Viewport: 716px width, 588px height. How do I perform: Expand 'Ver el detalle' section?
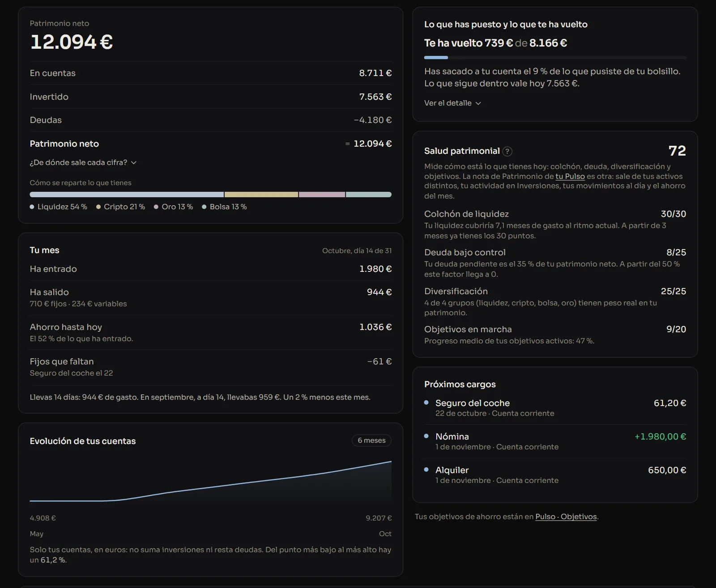(452, 103)
